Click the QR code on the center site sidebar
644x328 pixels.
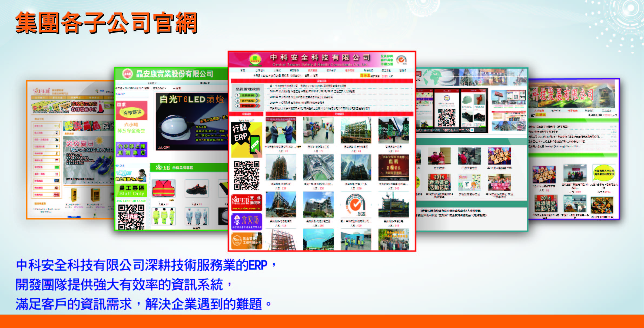(247, 175)
